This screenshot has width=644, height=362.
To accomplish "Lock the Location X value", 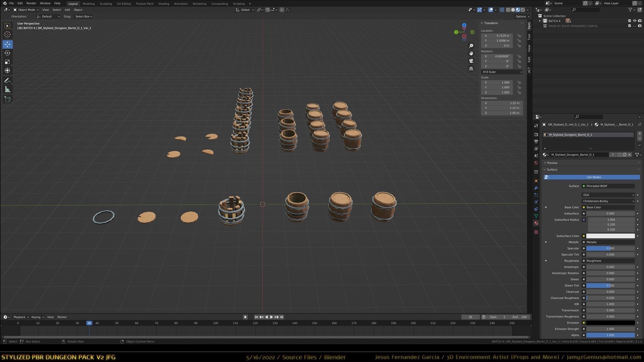I will pos(519,36).
